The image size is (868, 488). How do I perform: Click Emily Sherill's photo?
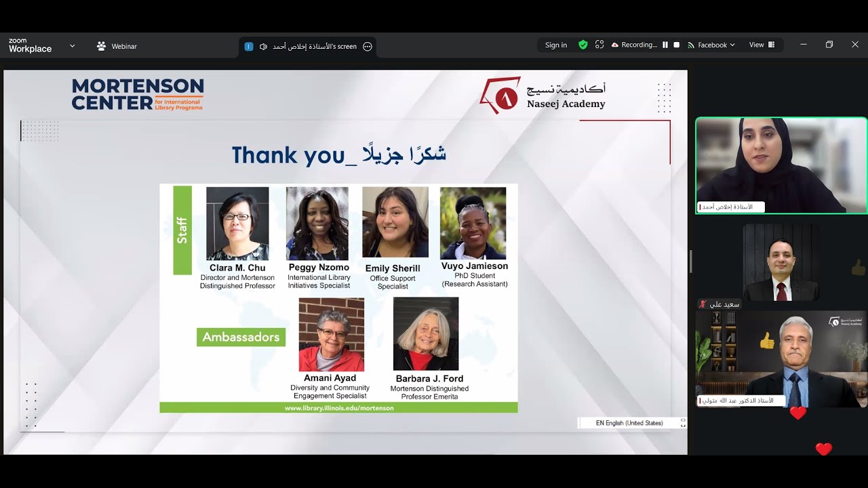pos(395,222)
